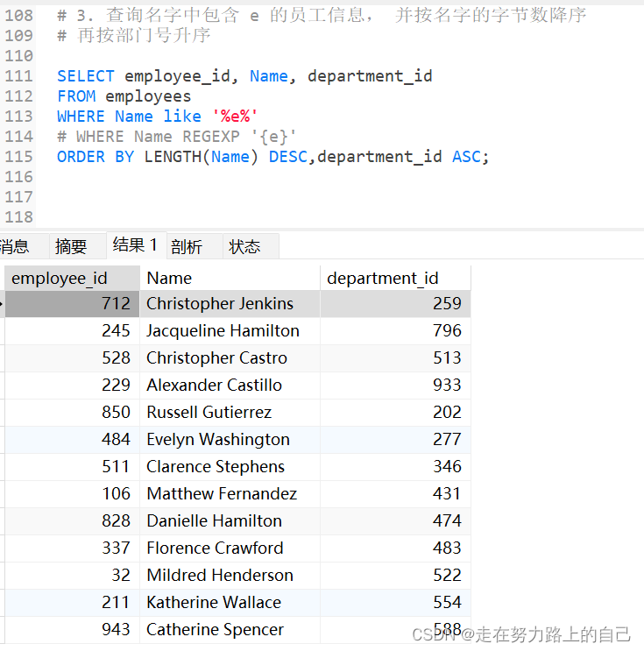Select the Catherine Spencer name cell

pyautogui.click(x=230, y=630)
